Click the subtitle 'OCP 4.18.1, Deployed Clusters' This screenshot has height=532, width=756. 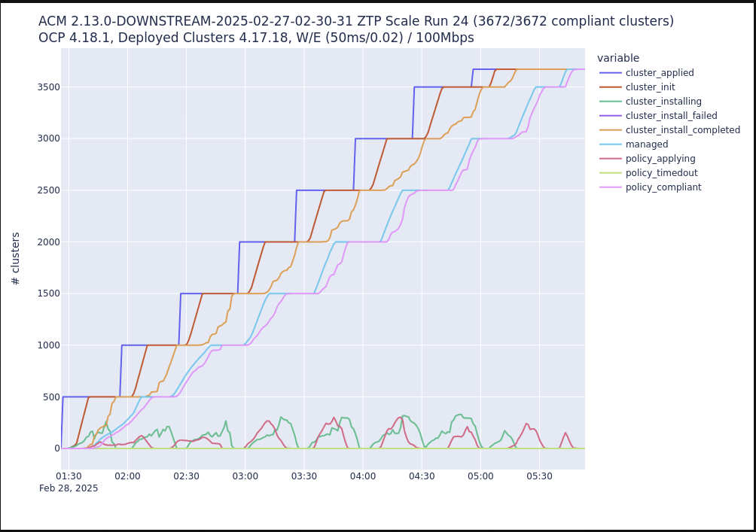coord(256,38)
